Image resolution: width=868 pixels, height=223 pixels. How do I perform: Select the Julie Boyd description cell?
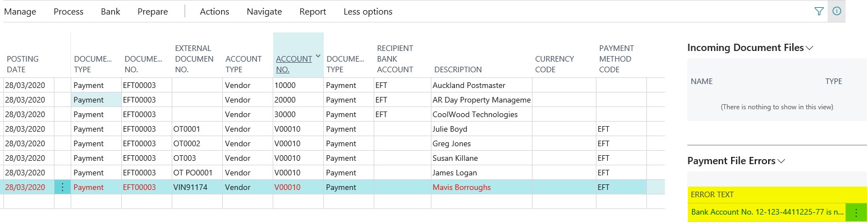tap(481, 129)
